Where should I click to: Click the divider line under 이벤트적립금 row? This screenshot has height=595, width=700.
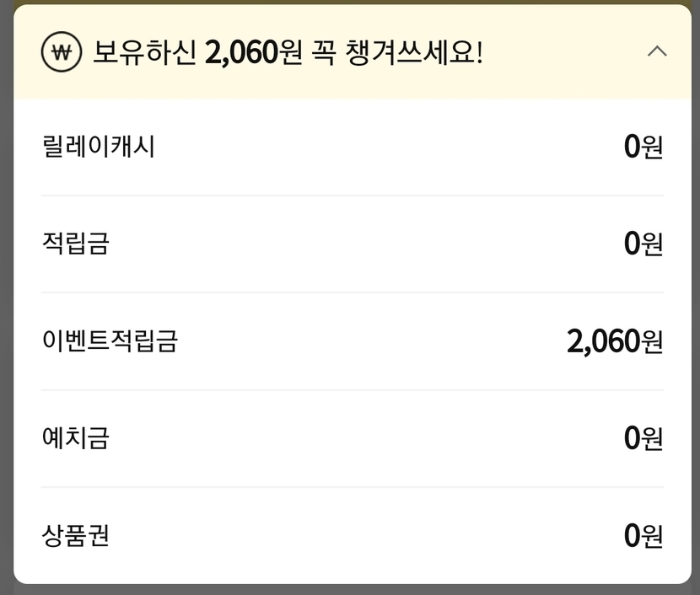(352, 390)
